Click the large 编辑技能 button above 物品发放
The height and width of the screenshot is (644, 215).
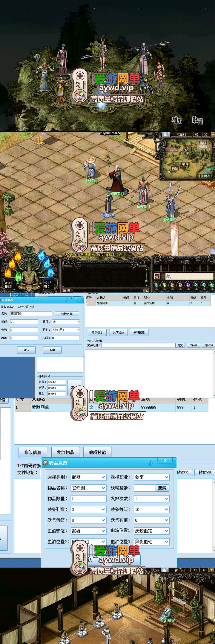(97, 452)
